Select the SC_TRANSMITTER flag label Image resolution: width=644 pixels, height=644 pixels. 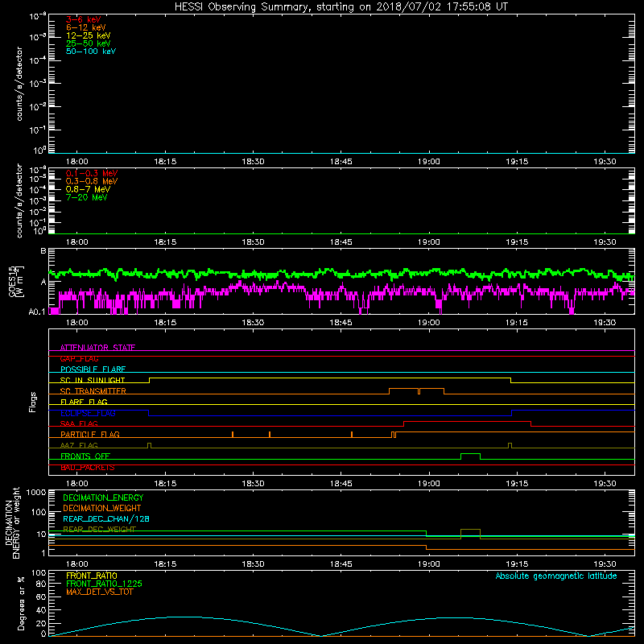93,390
